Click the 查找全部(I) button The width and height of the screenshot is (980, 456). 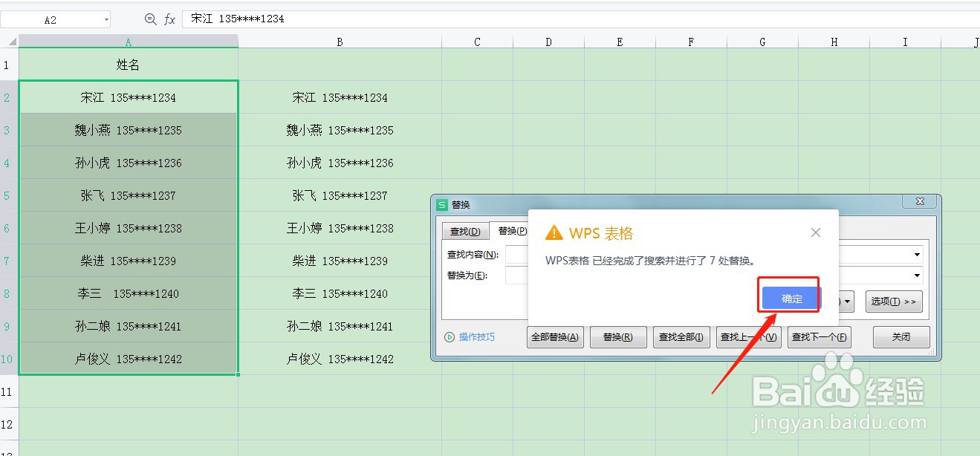tap(681, 337)
